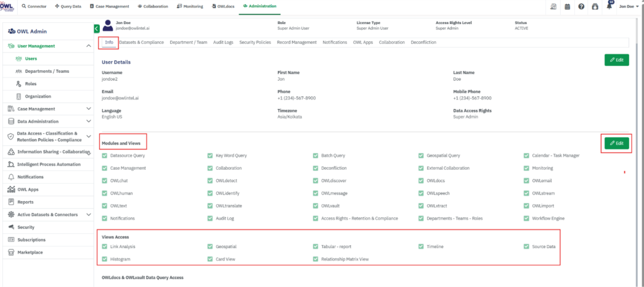Uncheck the Datasource Query checkbox
The height and width of the screenshot is (287, 644).
pos(105,156)
